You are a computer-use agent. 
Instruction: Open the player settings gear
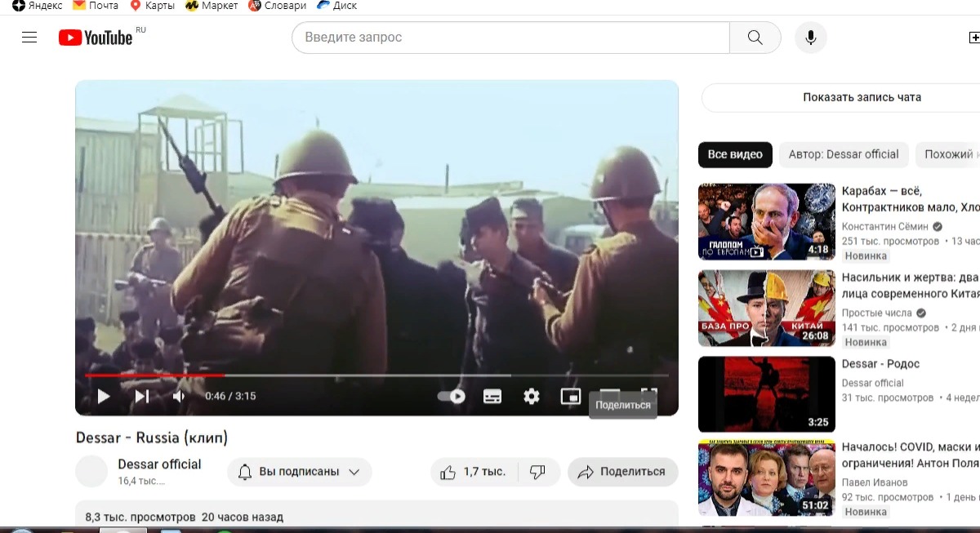coord(532,396)
